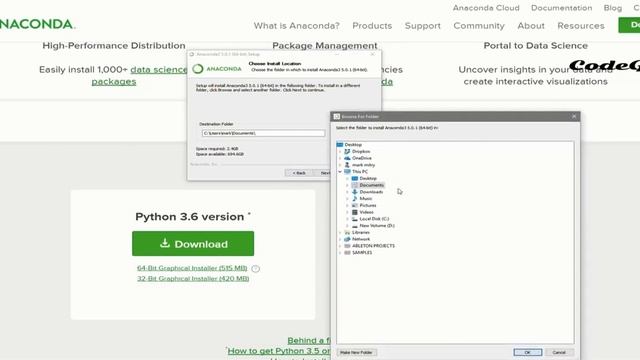The image size is (640, 360).
Task: Open the Resources menu
Action: pyautogui.click(x=580, y=26)
